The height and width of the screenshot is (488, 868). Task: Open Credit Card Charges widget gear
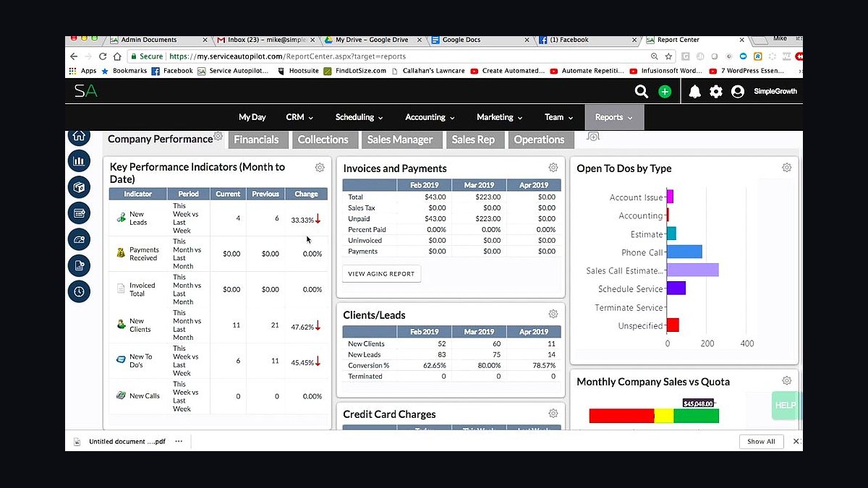(553, 414)
